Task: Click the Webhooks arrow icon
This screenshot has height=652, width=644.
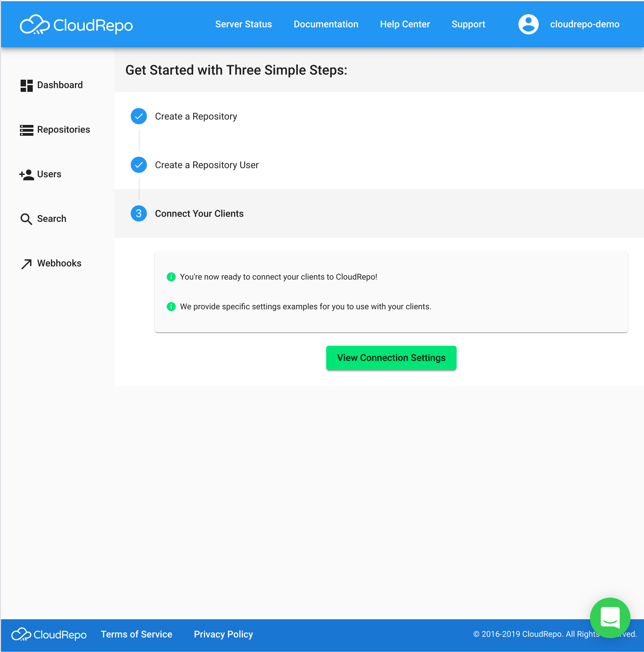Action: pyautogui.click(x=26, y=264)
